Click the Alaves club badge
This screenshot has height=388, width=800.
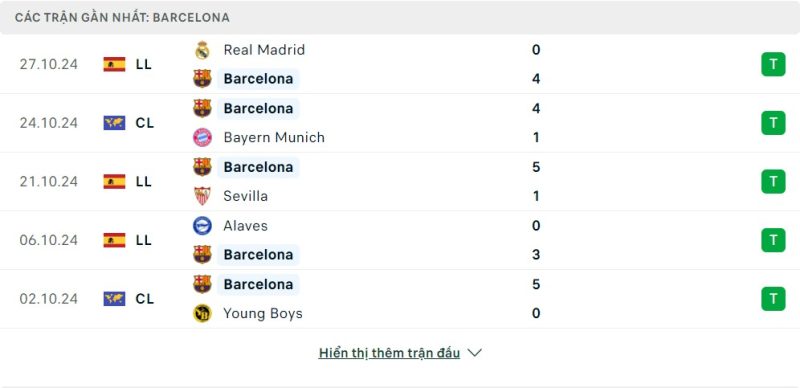[202, 226]
